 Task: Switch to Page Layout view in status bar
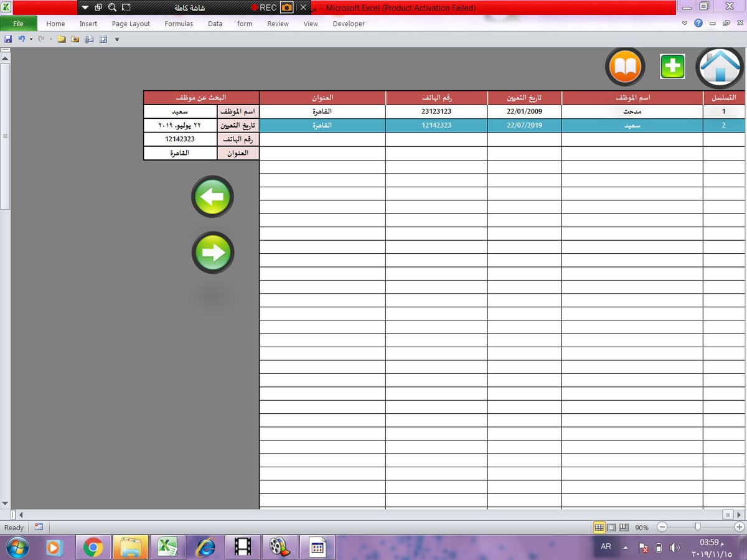coord(611,527)
